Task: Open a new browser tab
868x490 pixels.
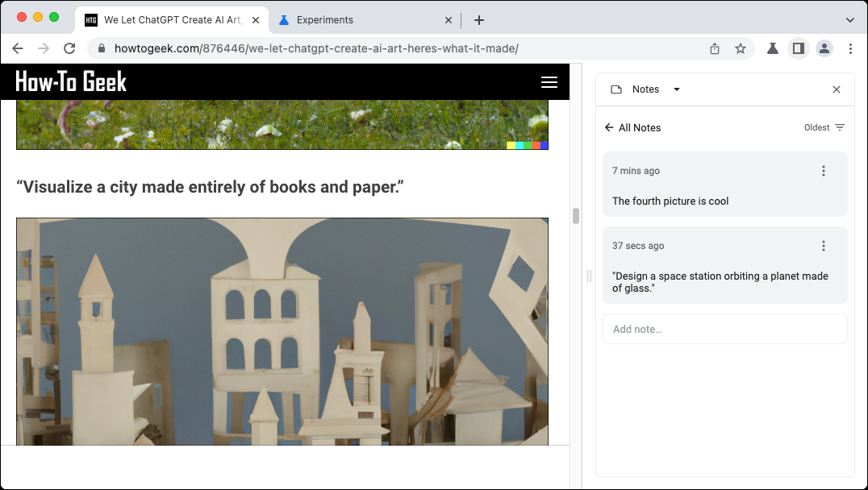Action: pyautogui.click(x=478, y=19)
